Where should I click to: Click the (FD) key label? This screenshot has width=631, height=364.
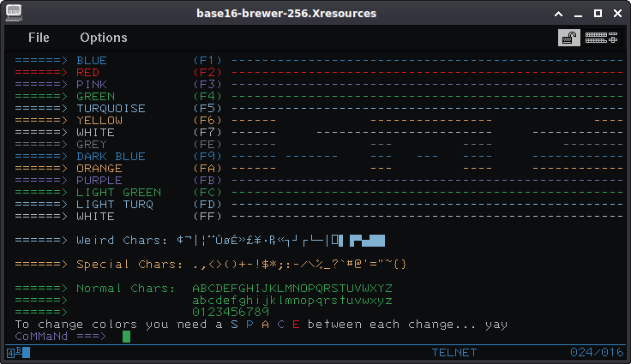point(207,205)
